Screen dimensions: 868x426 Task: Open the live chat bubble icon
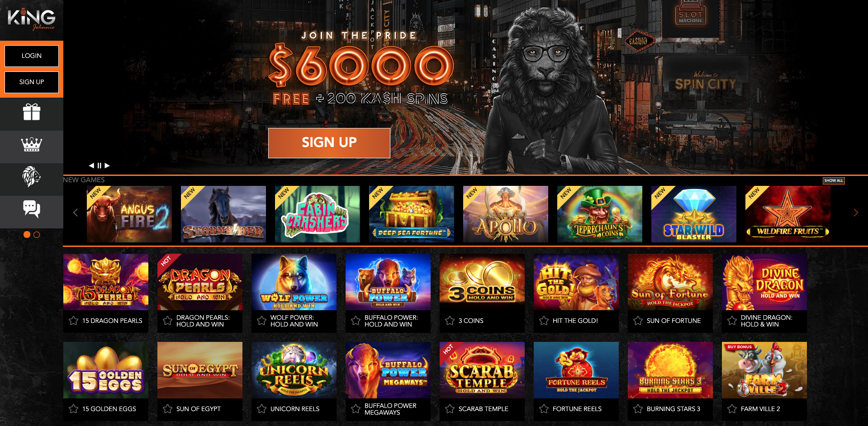[x=32, y=209]
